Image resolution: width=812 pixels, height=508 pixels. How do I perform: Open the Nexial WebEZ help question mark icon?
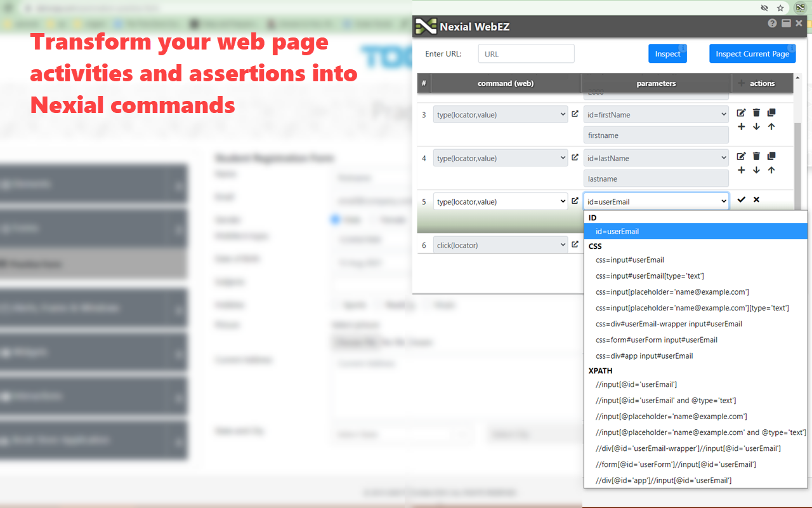click(x=772, y=23)
